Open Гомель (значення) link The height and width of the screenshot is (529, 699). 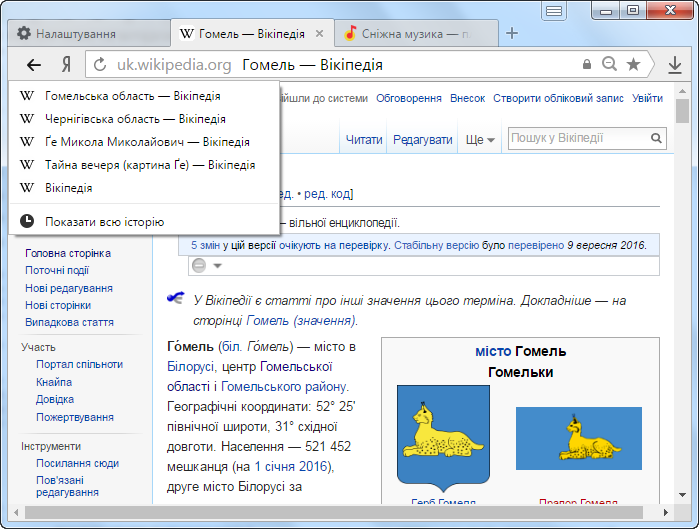pyautogui.click(x=301, y=320)
